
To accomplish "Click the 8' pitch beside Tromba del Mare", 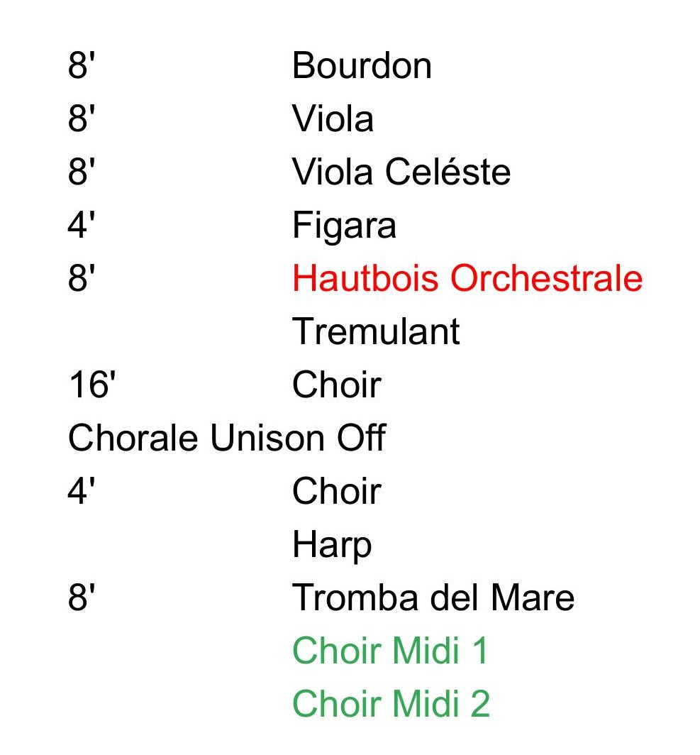I will (82, 598).
